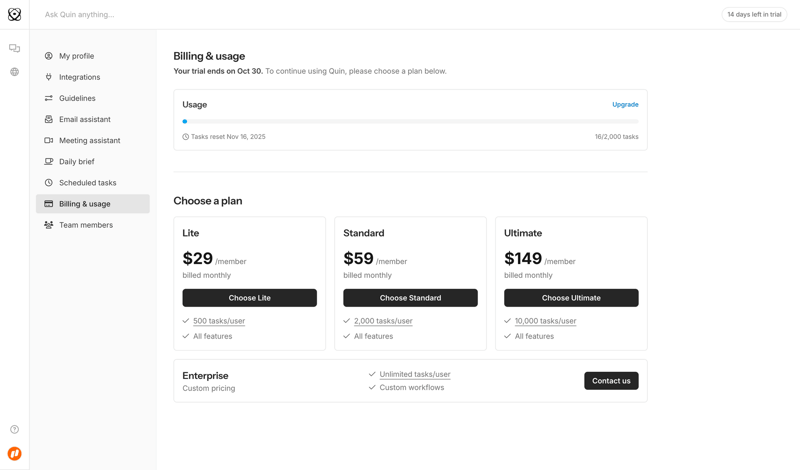
Task: Select Daily brief in sidebar
Action: pos(76,162)
